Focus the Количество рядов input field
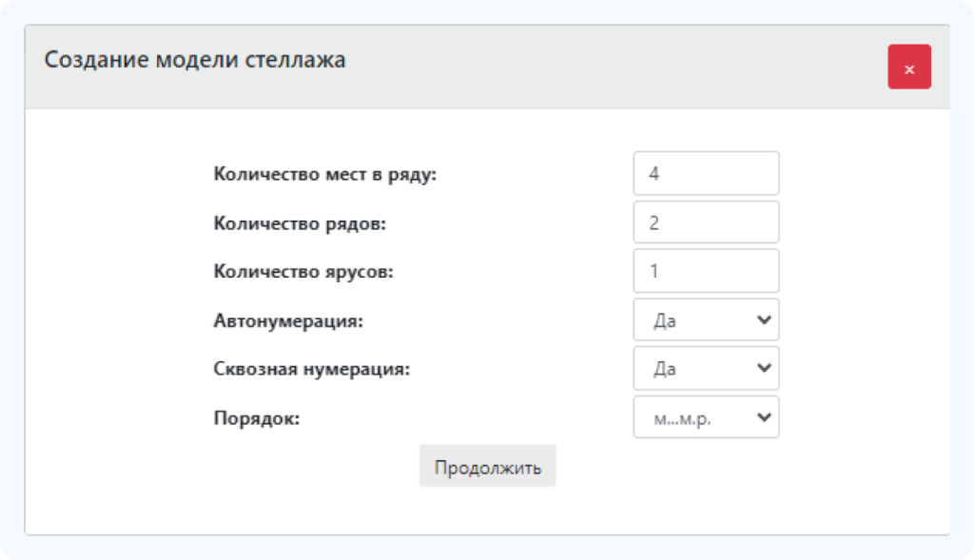The height and width of the screenshot is (560, 974). pos(707,222)
